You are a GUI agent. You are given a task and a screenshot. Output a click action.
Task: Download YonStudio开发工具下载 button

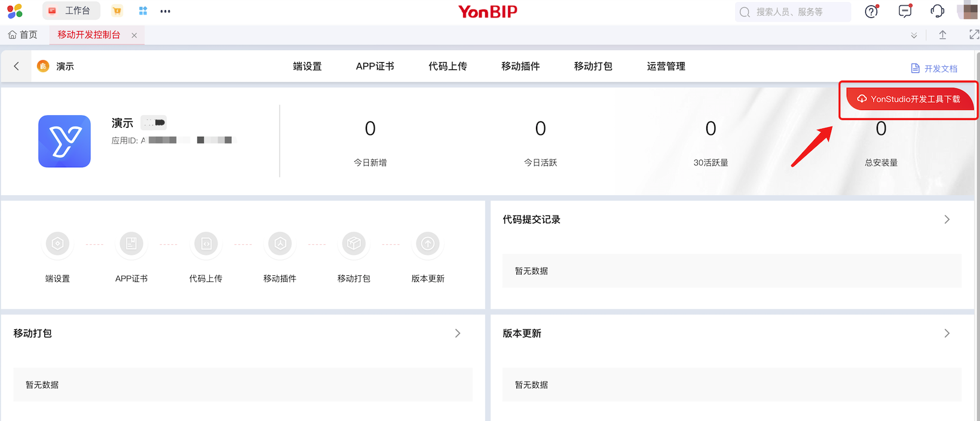coord(909,99)
